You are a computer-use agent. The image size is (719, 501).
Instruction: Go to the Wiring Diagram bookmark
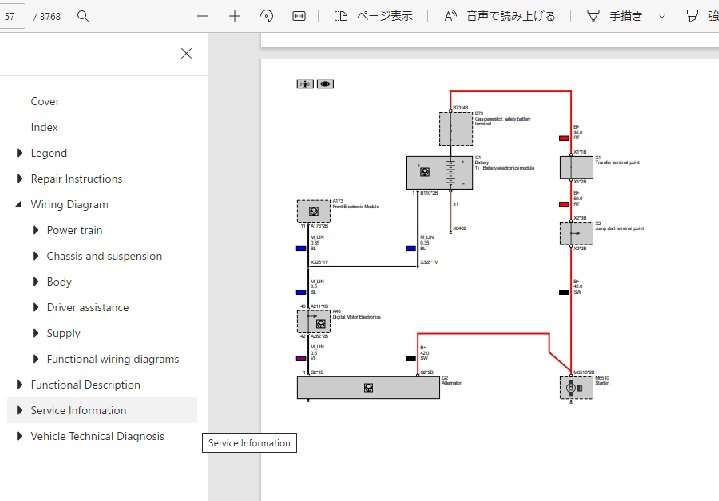coord(70,204)
